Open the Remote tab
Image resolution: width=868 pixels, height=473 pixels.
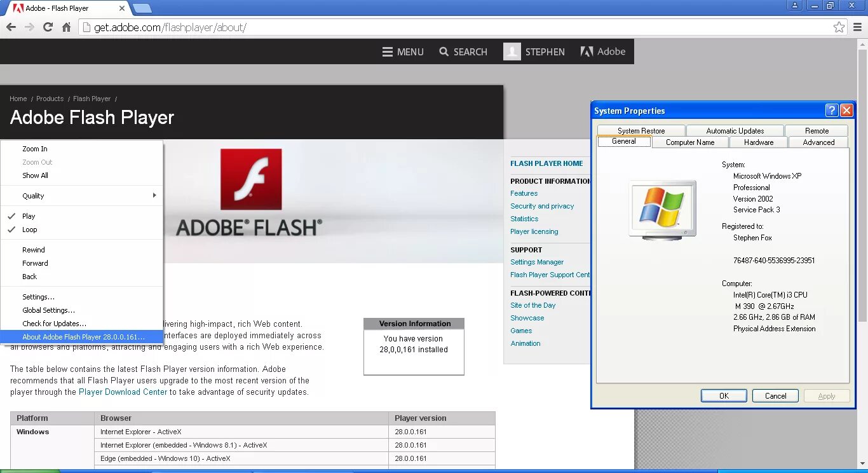[x=817, y=130]
